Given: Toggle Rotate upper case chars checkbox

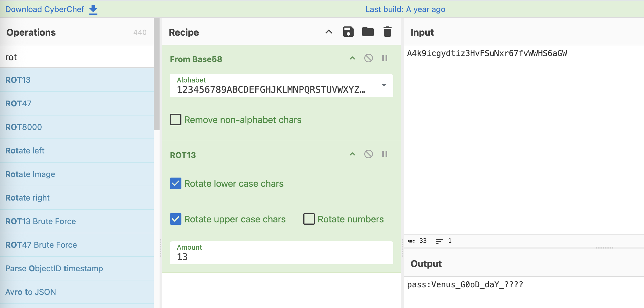Looking at the screenshot, I should (x=176, y=219).
